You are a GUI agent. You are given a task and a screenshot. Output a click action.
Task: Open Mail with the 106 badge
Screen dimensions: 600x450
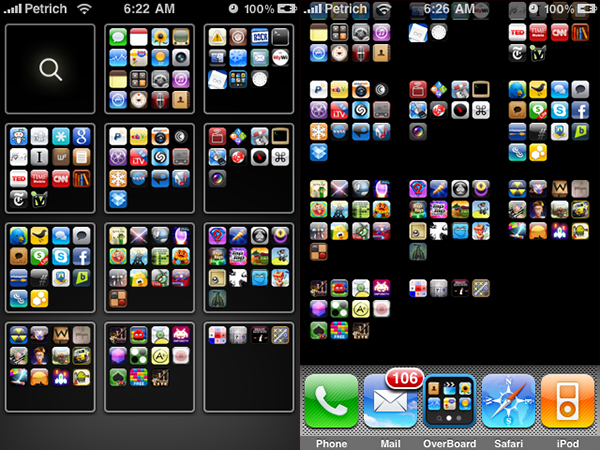(390, 401)
